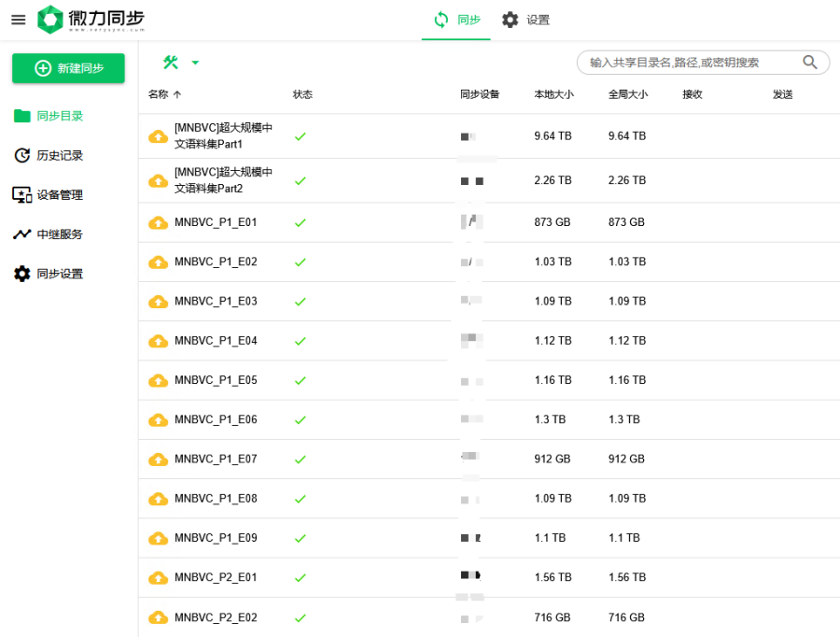Image resolution: width=840 pixels, height=637 pixels.
Task: Click cloud icon of MNBVC_P2_E02
Action: [x=159, y=618]
